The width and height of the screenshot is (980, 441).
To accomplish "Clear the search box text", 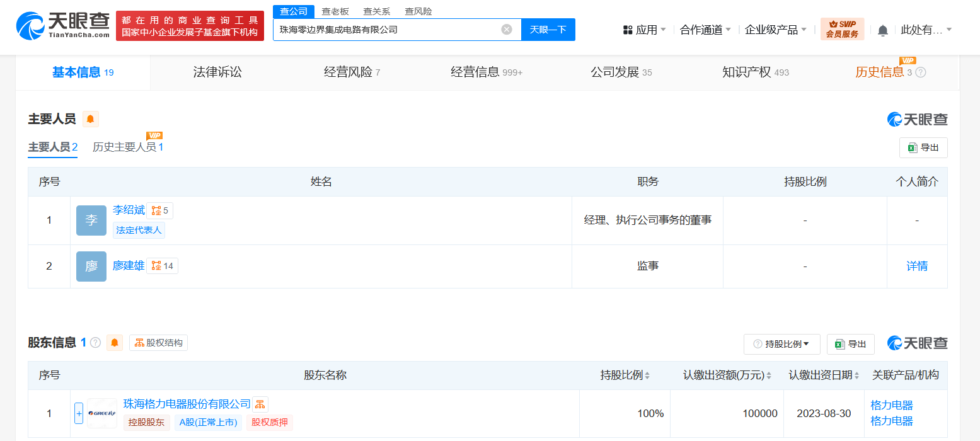I will tap(507, 30).
